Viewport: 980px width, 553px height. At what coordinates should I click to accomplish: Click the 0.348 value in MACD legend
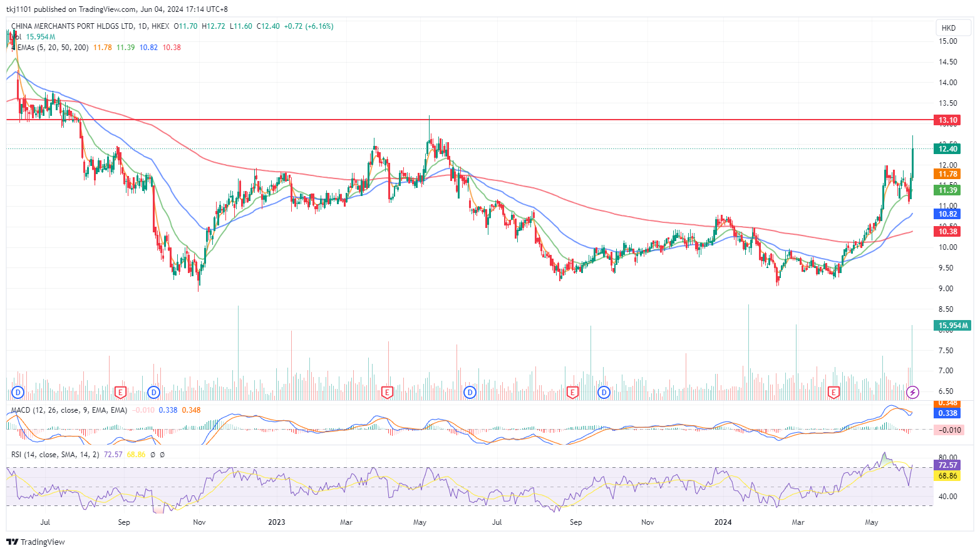[x=191, y=410]
